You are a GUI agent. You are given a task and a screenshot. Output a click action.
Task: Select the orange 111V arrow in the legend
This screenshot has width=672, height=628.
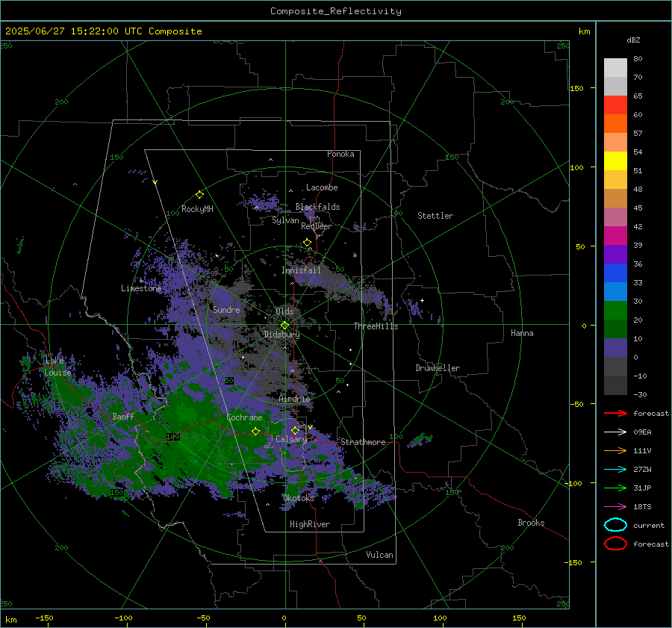(x=615, y=450)
